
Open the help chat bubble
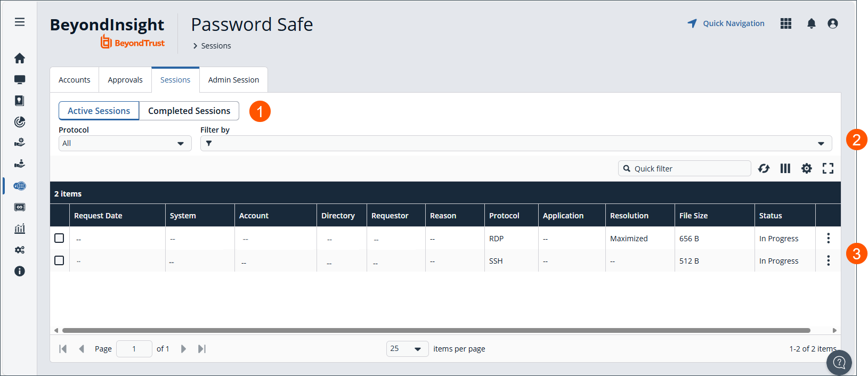click(839, 363)
